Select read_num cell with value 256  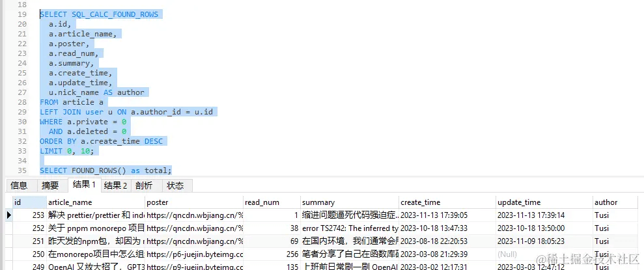[x=272, y=254]
